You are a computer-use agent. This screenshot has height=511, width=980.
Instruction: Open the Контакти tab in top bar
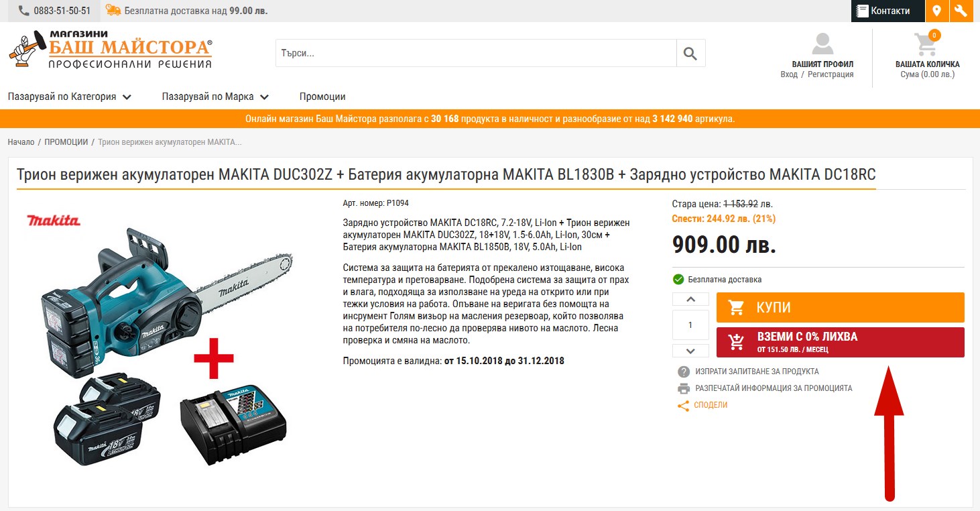pyautogui.click(x=887, y=11)
